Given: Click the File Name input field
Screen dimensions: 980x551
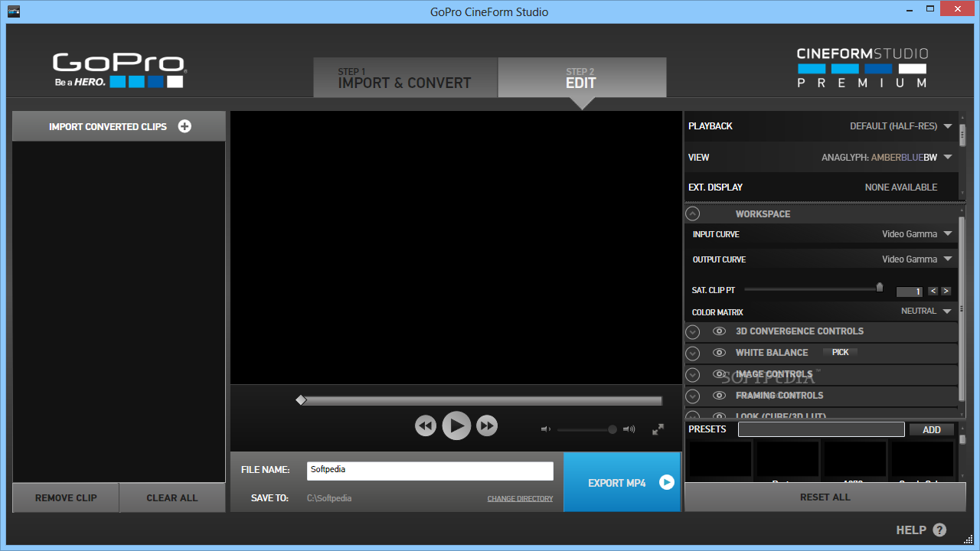Looking at the screenshot, I should point(430,471).
